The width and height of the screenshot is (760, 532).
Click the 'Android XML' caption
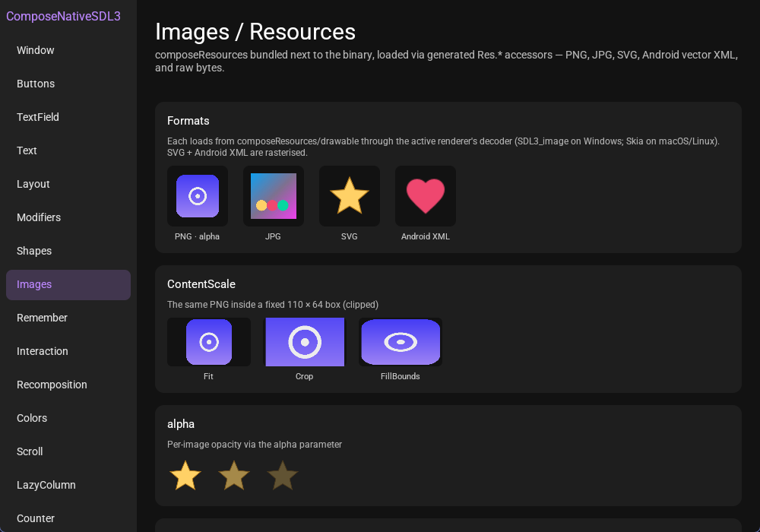pos(426,236)
